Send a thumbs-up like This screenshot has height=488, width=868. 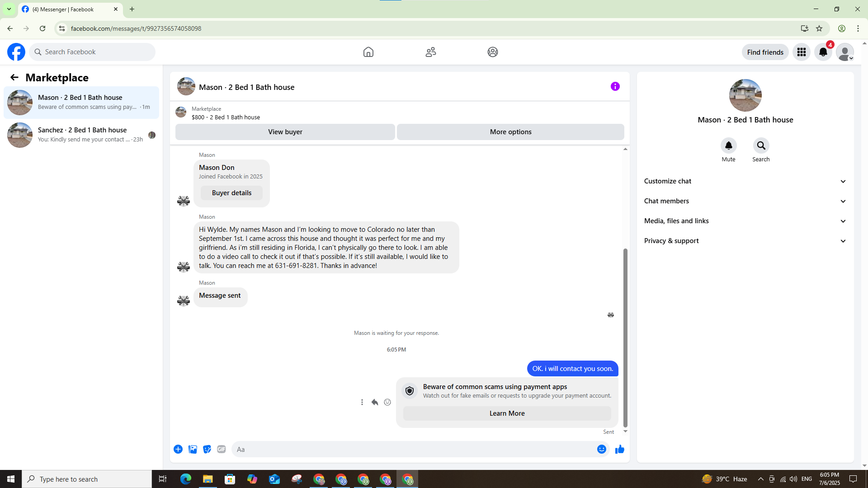(620, 449)
